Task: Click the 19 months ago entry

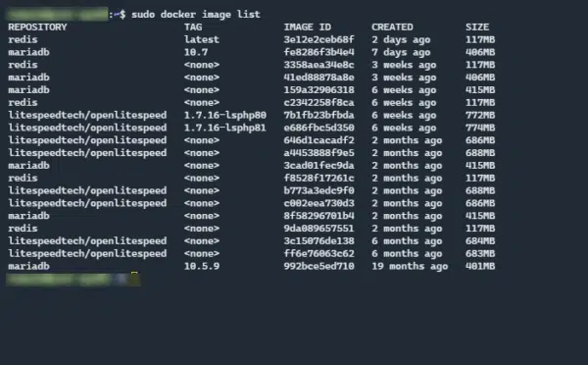Action: tap(410, 266)
